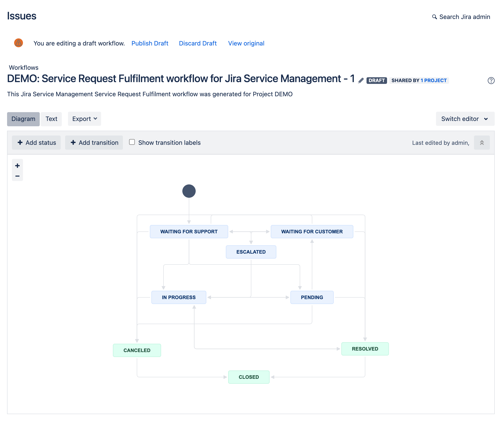
Task: Select the CANCELED status node
Action: (x=137, y=351)
